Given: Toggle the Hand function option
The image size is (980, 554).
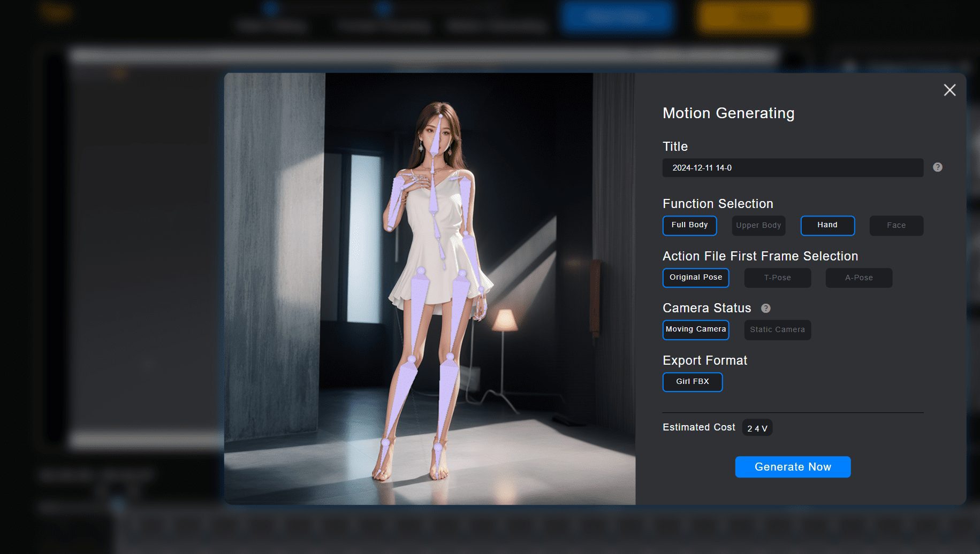Looking at the screenshot, I should 827,225.
